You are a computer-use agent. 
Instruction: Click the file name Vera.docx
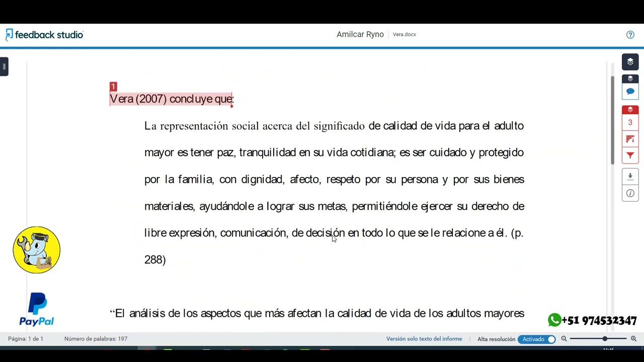(405, 35)
